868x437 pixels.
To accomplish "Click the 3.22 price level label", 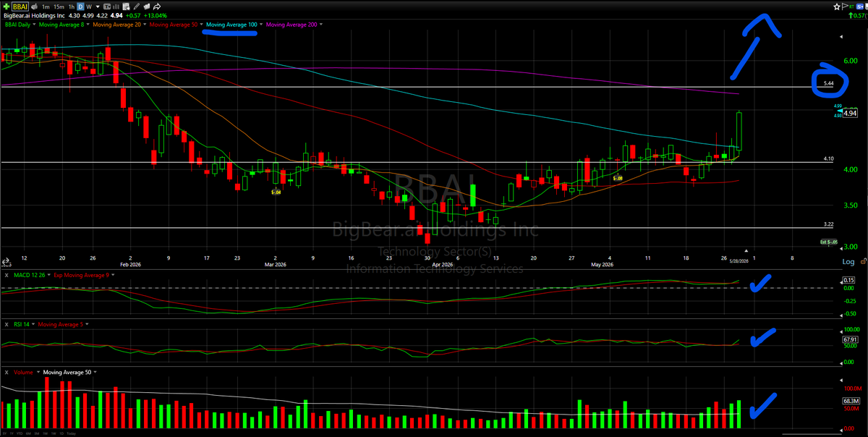I will coord(829,224).
